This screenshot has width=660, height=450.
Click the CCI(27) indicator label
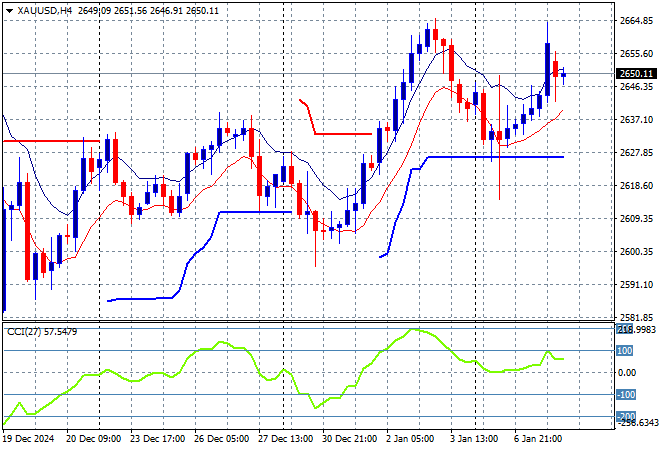click(x=28, y=331)
